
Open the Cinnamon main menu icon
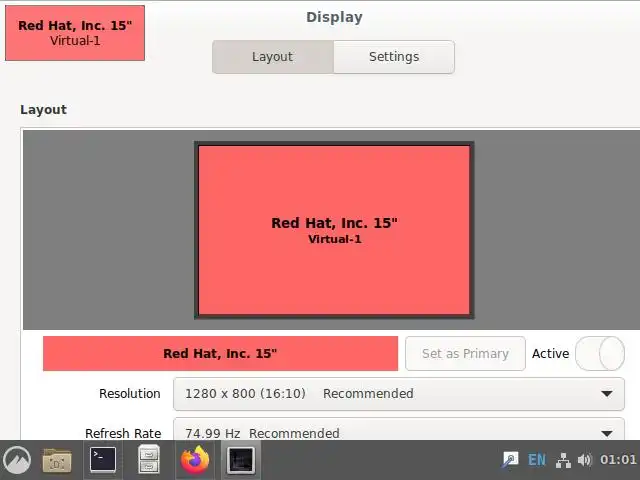click(x=17, y=460)
